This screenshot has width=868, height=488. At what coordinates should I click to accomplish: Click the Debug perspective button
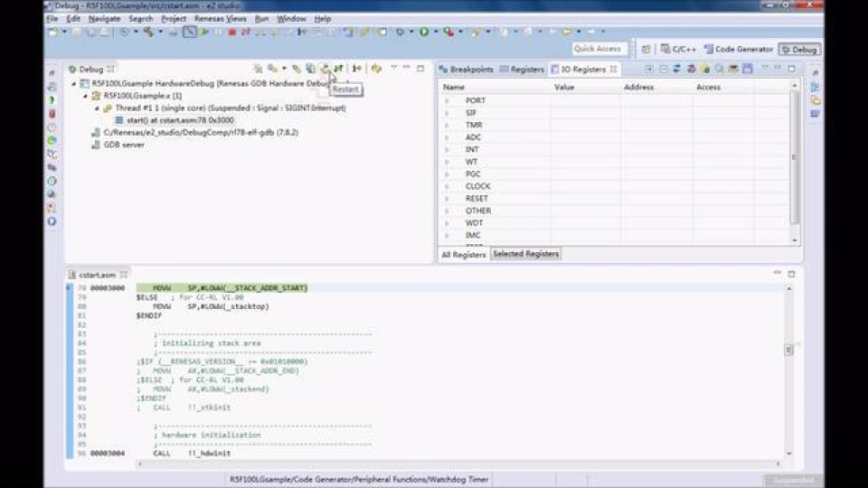pyautogui.click(x=799, y=50)
